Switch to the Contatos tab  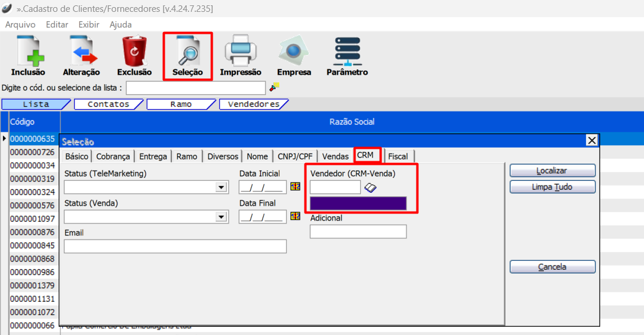click(x=108, y=104)
